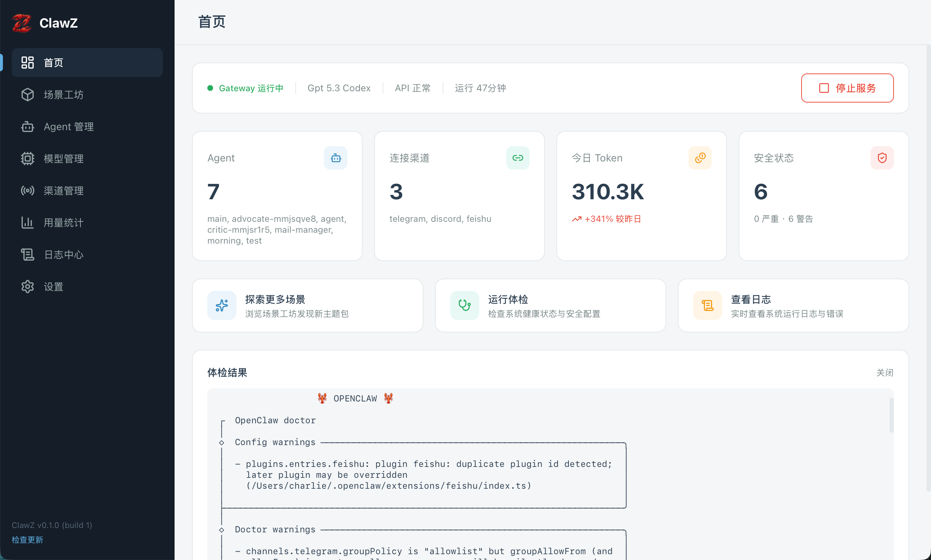
Task: Click the ClawZ lobster logo icon
Action: [21, 23]
